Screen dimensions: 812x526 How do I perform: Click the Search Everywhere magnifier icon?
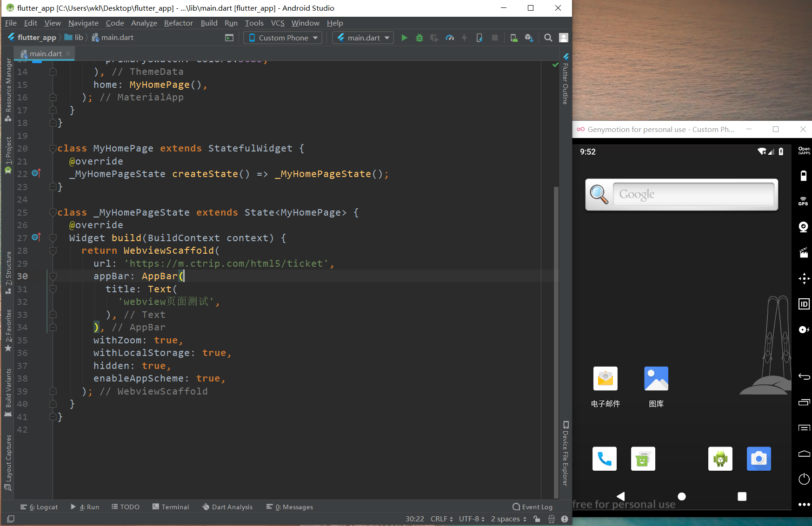pyautogui.click(x=548, y=38)
